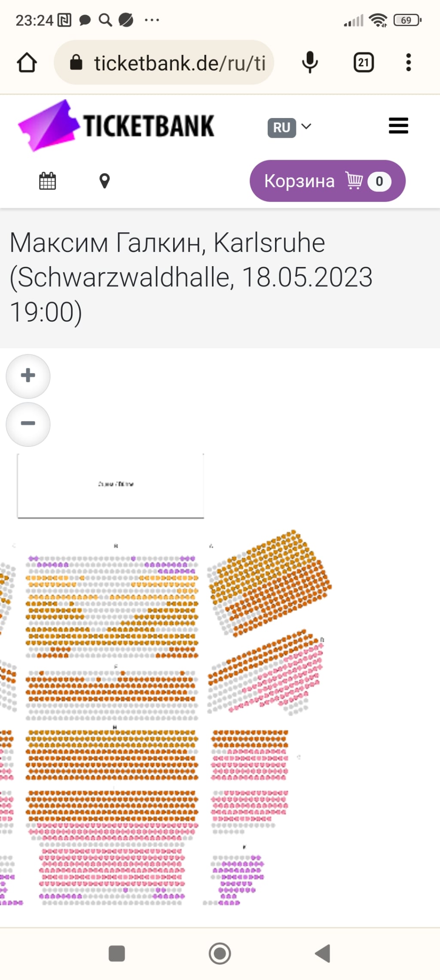This screenshot has width=440, height=980.
Task: Click the site lock security icon
Action: [76, 62]
